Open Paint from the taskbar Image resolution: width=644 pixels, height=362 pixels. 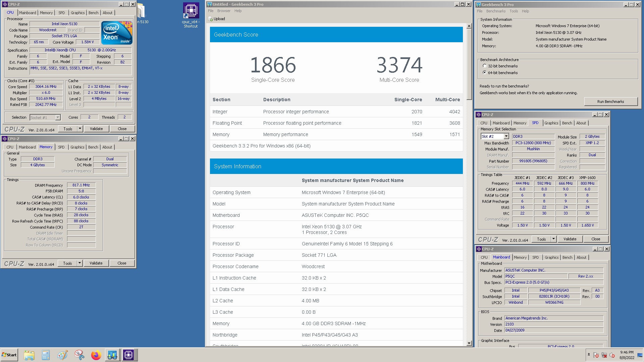tap(62, 355)
